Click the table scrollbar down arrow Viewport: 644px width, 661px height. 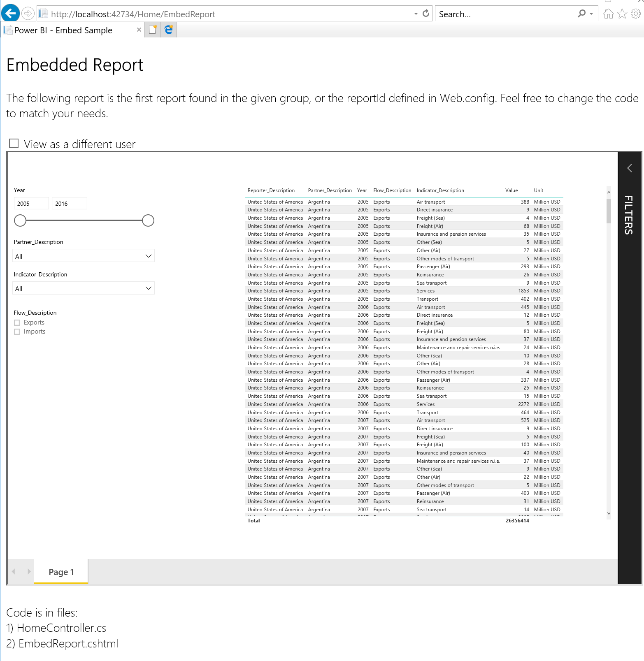[x=609, y=513]
